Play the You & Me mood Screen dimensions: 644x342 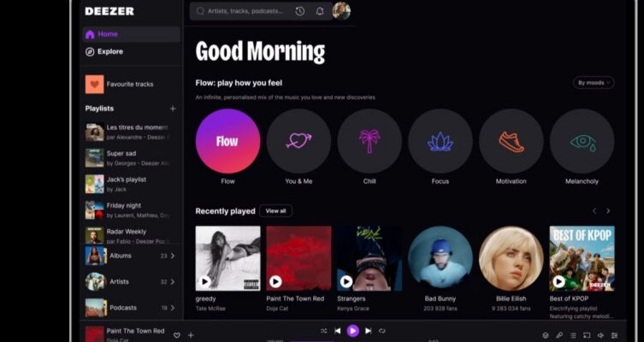pyautogui.click(x=298, y=141)
